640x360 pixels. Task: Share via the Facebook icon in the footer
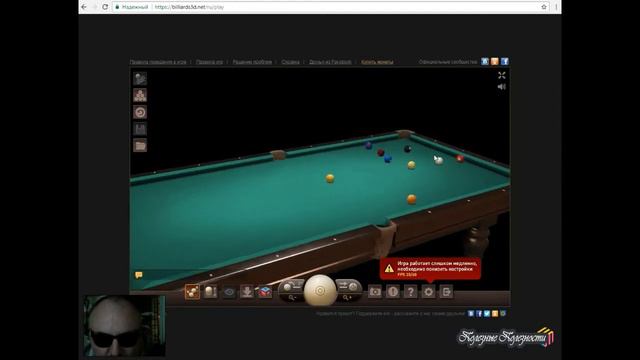click(x=479, y=313)
